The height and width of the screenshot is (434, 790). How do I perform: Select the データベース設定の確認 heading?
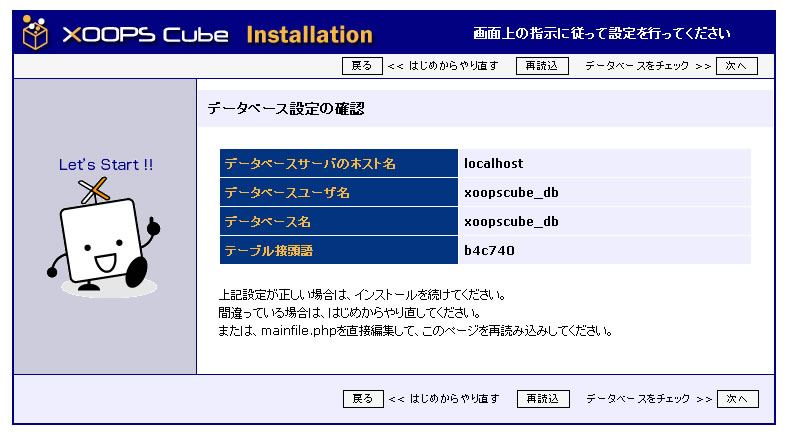(286, 108)
